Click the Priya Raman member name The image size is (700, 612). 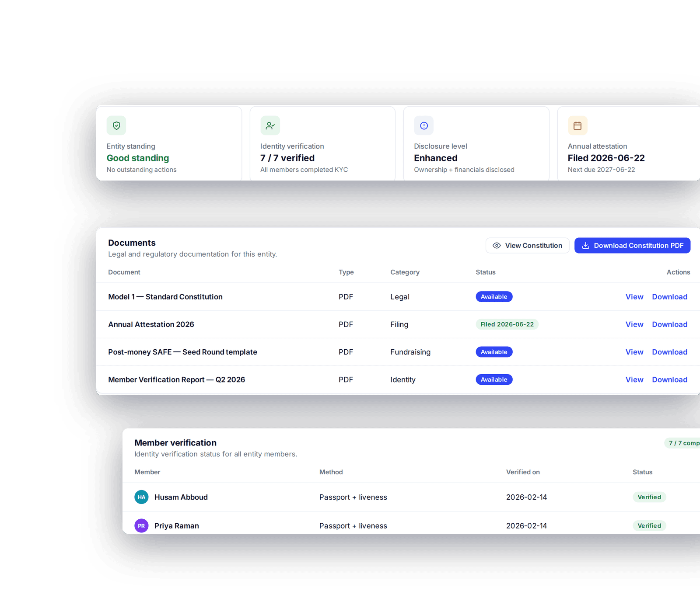click(x=177, y=526)
